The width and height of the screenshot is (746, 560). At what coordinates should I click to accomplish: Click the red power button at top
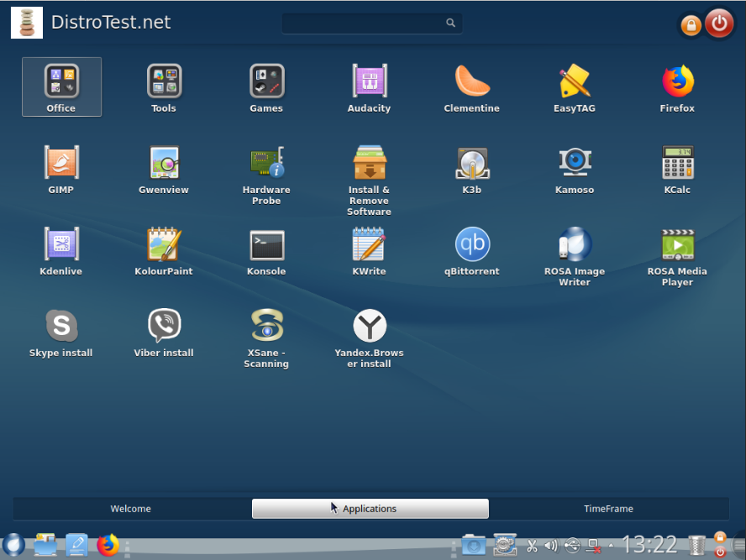(x=719, y=23)
